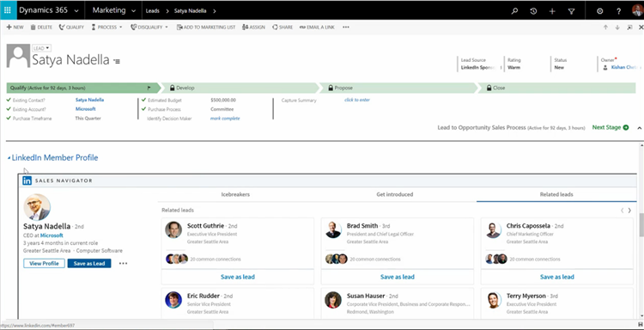This screenshot has height=330, width=644.
Task: Expand the Satya Nadella breadcrumb chevron
Action: (215, 11)
